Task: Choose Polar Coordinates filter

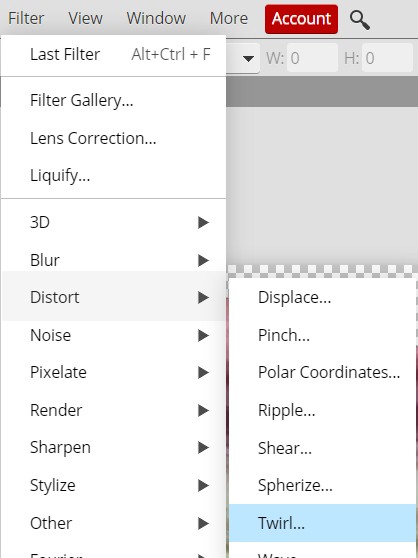Action: [322, 373]
